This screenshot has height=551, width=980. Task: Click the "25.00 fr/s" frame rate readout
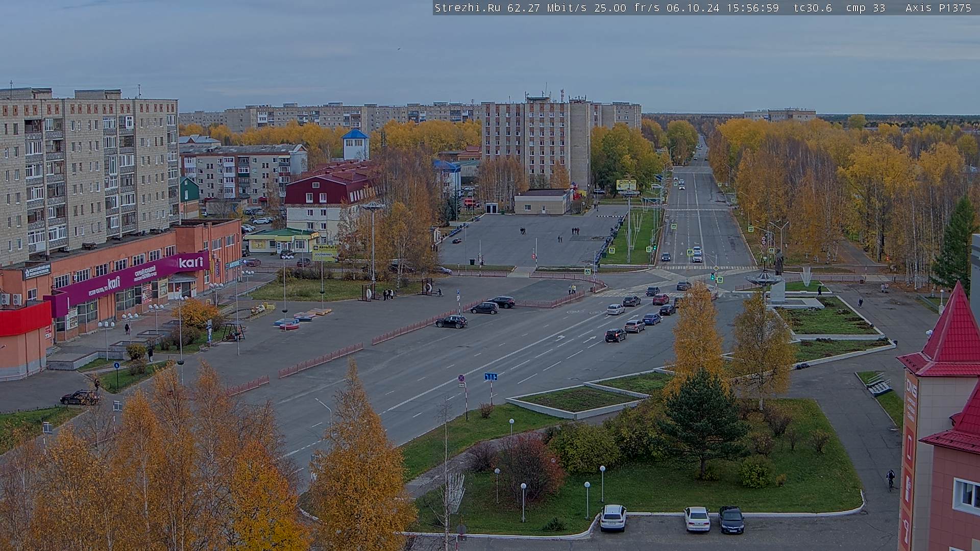(x=627, y=8)
